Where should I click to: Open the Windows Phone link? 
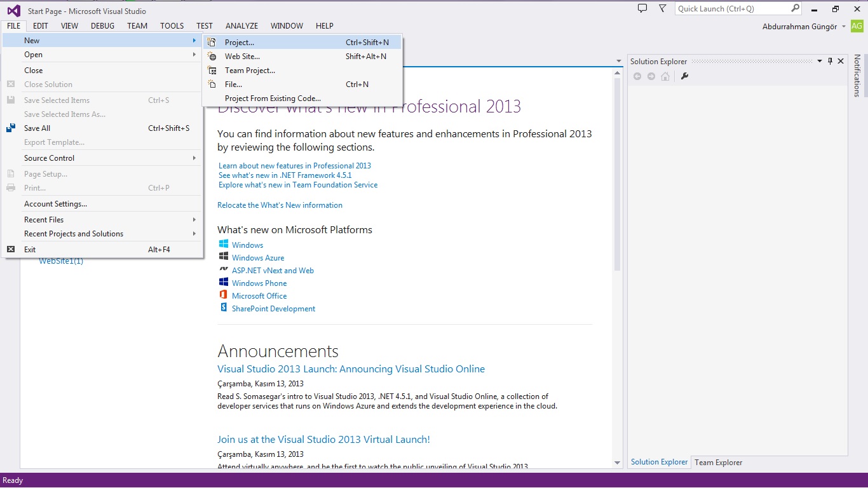(x=259, y=283)
